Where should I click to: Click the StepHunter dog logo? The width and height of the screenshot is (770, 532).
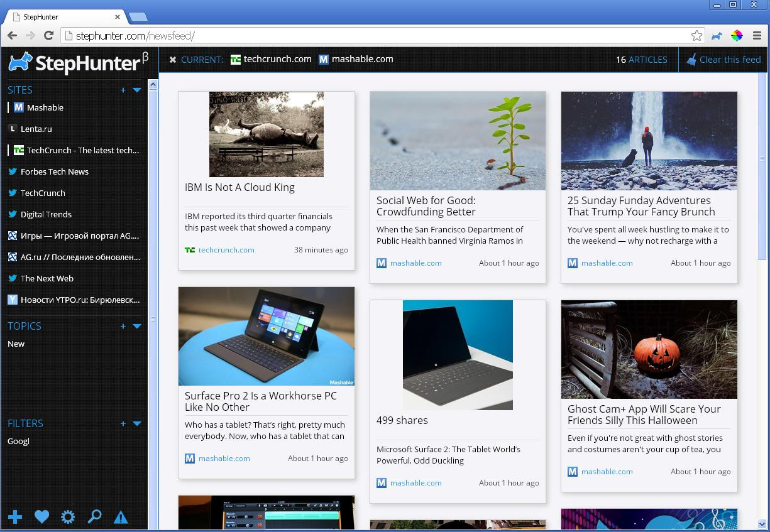click(x=20, y=62)
